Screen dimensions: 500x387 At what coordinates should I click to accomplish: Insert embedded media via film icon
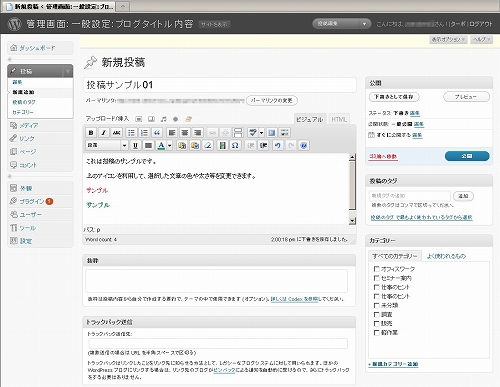point(223,145)
